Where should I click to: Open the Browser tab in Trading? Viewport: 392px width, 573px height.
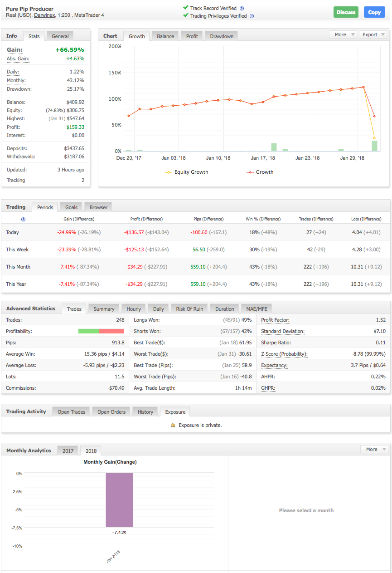tap(98, 207)
